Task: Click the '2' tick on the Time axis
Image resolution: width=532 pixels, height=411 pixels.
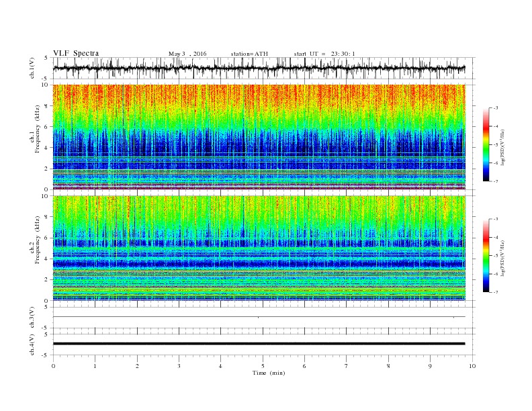Action: pos(137,366)
